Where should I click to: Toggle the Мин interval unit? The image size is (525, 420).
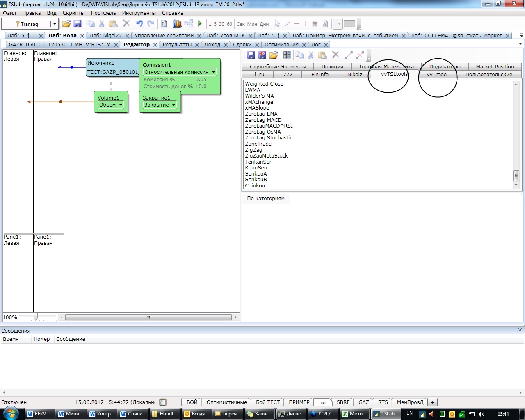tap(252, 24)
